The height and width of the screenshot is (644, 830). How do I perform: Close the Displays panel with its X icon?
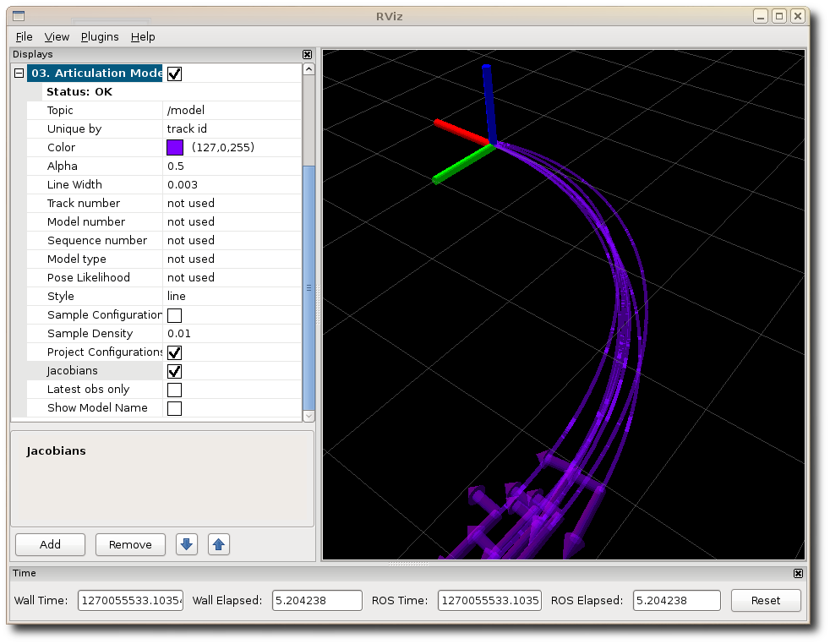(307, 54)
